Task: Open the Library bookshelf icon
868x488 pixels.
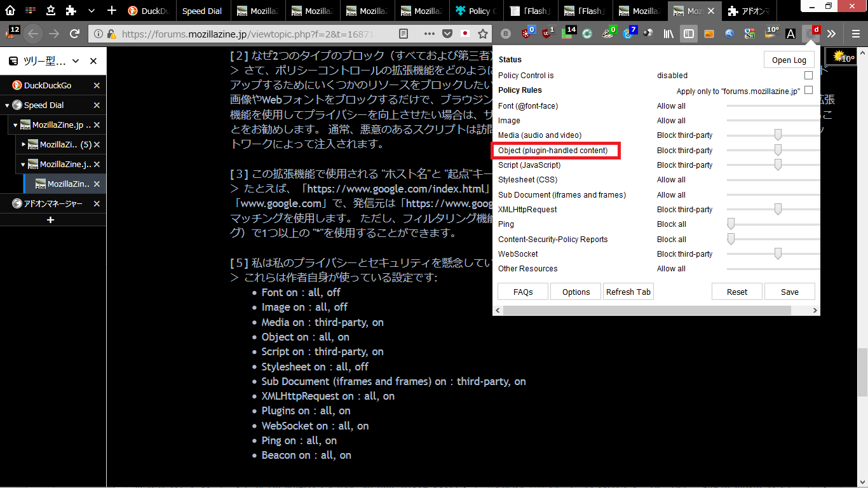Action: coord(668,34)
